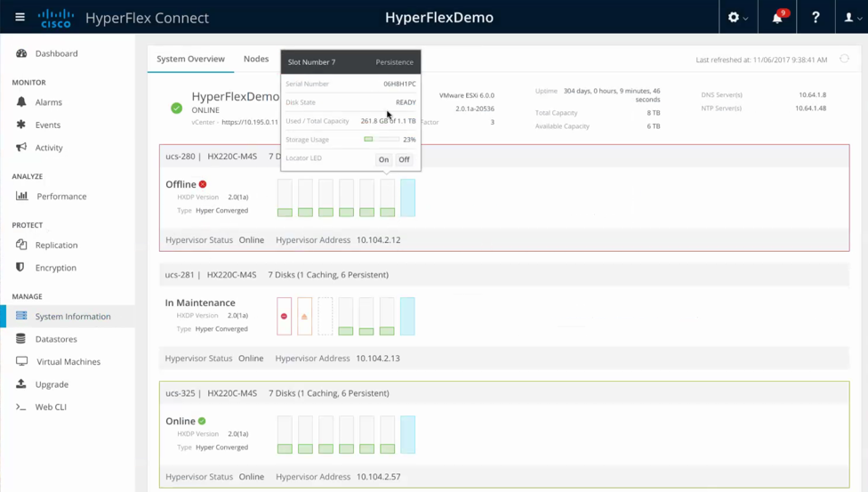
Task: Click the Cisco logo in header
Action: point(56,18)
